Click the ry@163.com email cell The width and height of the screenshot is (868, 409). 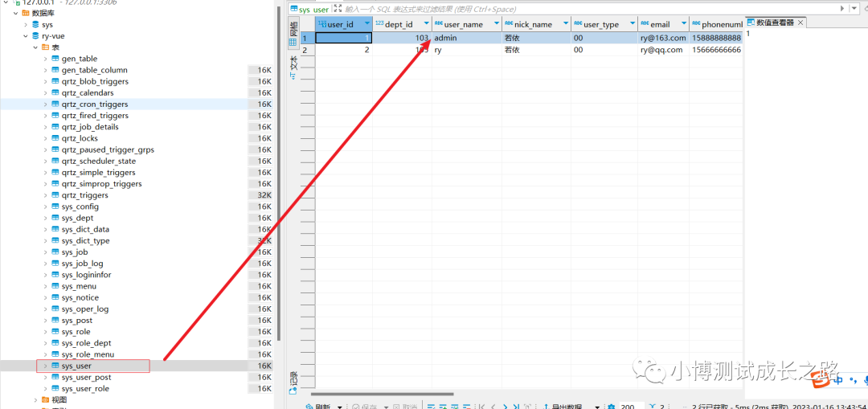pos(663,38)
